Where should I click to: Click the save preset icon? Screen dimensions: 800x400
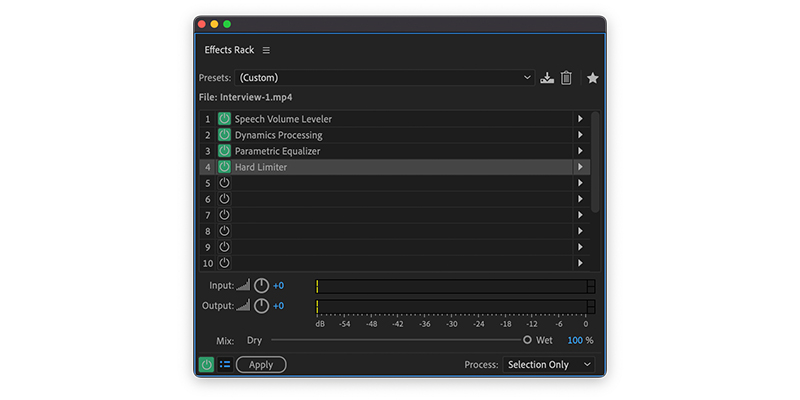(x=547, y=78)
